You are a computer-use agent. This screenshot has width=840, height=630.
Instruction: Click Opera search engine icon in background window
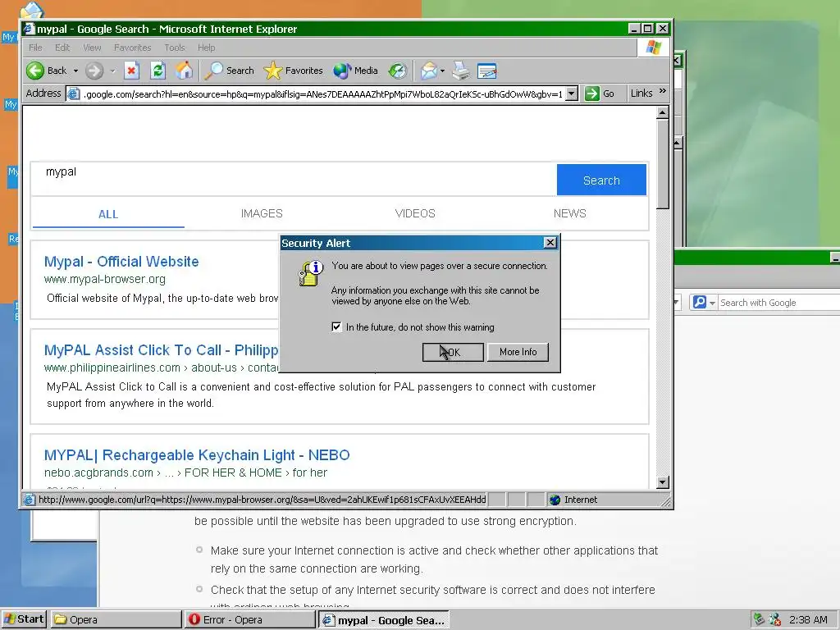pos(699,302)
